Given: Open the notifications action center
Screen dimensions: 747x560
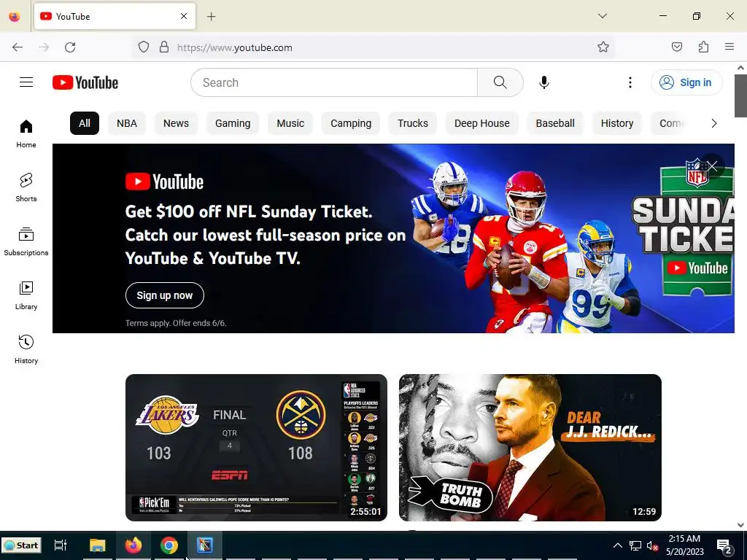Looking at the screenshot, I should tap(724, 545).
